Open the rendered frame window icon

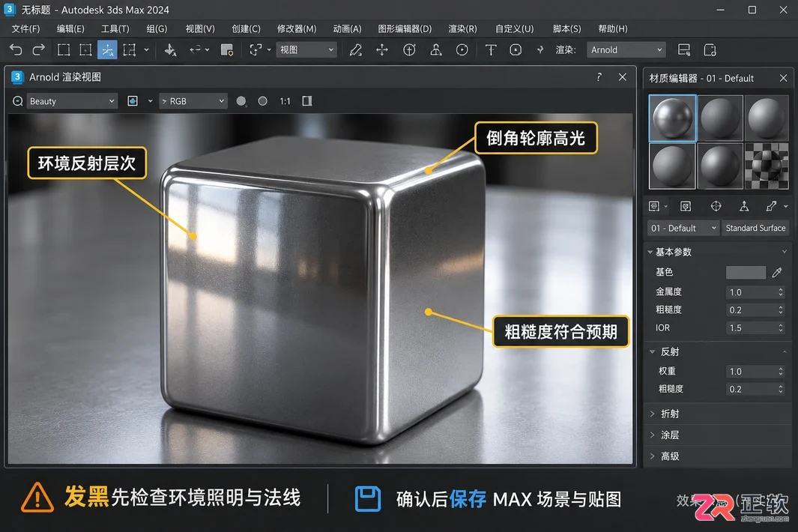710,50
